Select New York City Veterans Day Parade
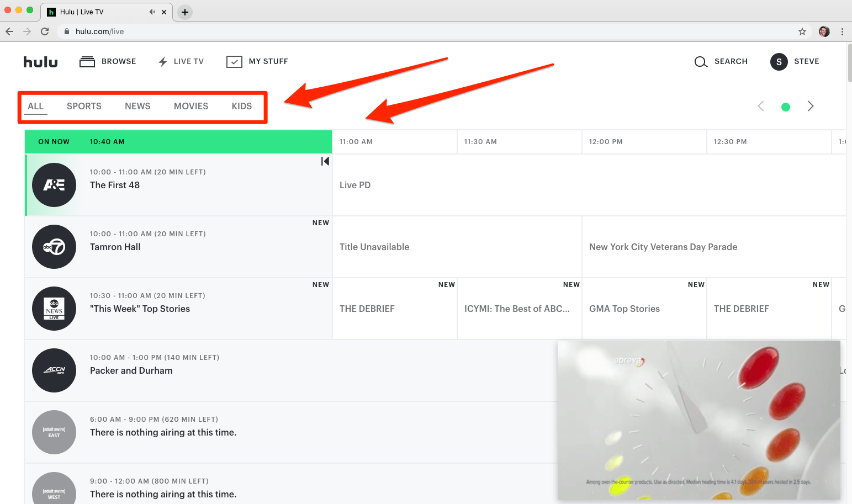 point(714,247)
